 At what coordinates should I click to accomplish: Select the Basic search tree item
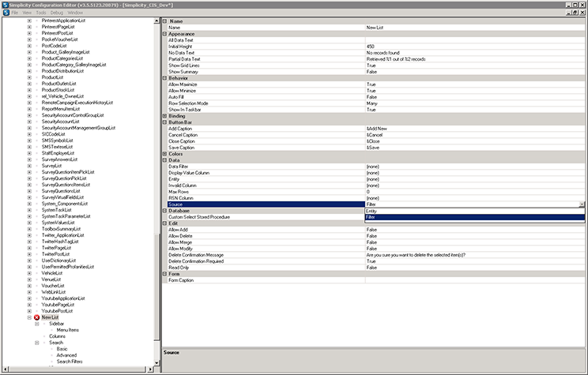pos(62,349)
